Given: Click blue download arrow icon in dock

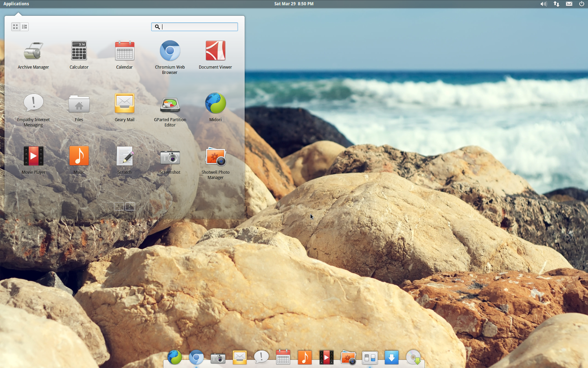Looking at the screenshot, I should click(x=392, y=357).
